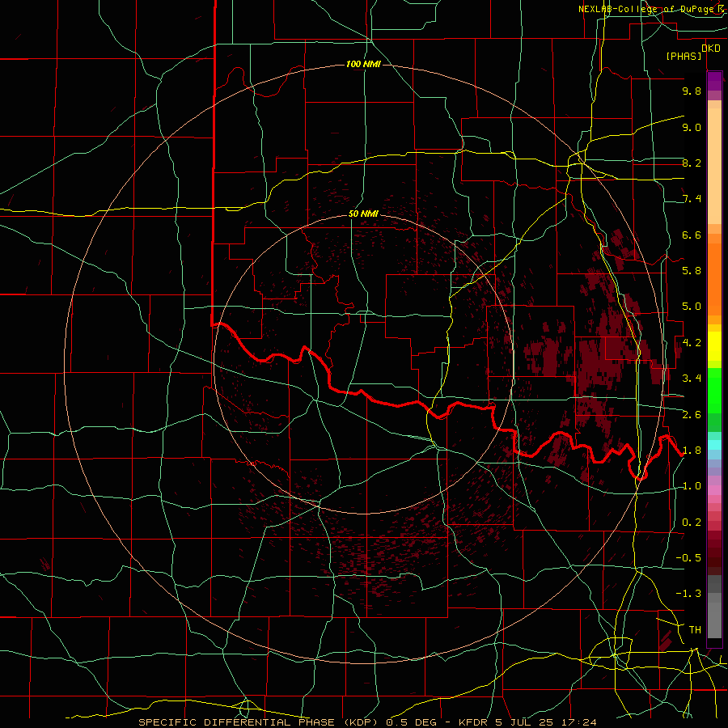The image size is (728, 728).
Task: Click the 0.5 DEG elevation text
Action: coord(412,722)
